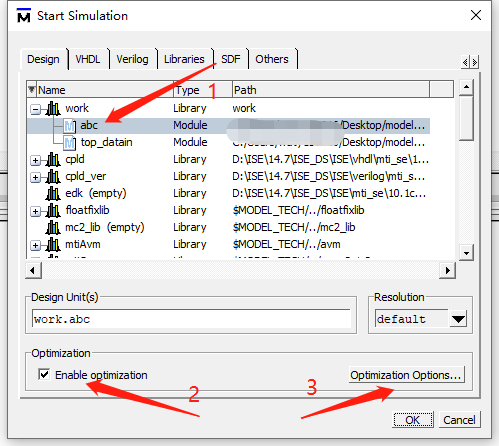Expand the cpld library node
The width and height of the screenshot is (499, 446).
click(35, 160)
